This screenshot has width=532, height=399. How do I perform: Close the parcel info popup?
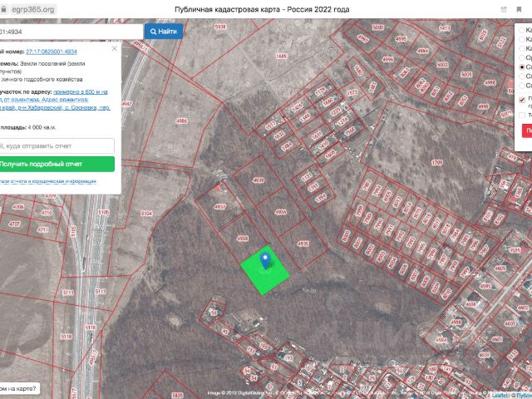pyautogui.click(x=115, y=48)
